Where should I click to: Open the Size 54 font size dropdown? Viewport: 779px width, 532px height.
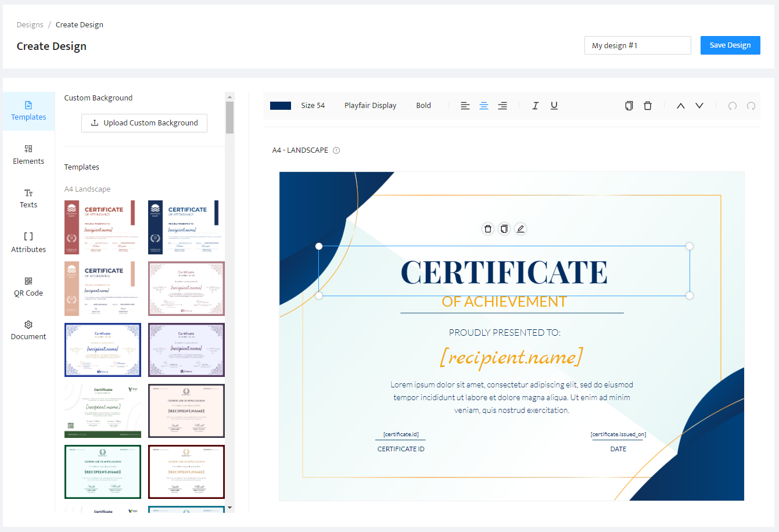[x=313, y=106]
